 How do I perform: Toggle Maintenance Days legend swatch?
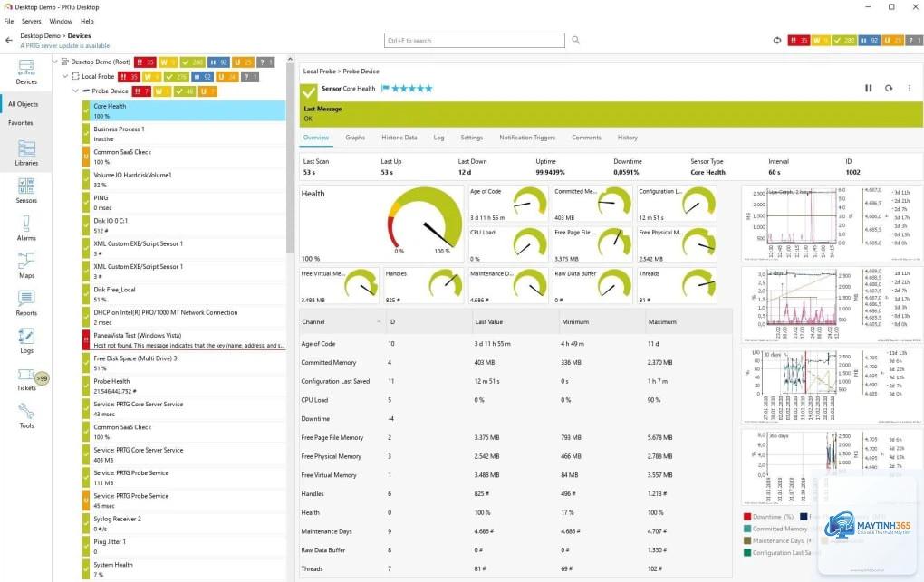[x=747, y=540]
